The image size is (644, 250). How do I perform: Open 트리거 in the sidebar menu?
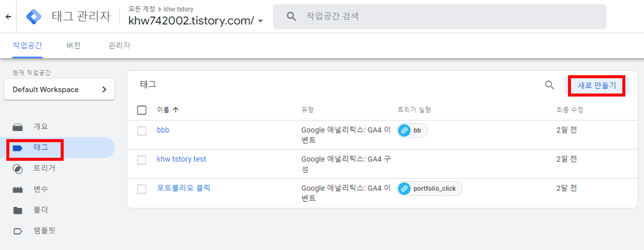[x=44, y=168]
